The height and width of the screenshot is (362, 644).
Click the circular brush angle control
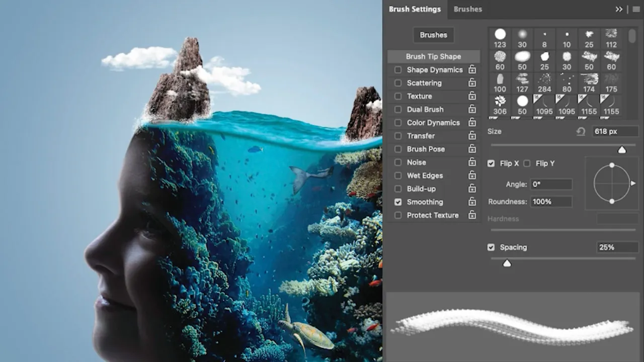point(612,183)
